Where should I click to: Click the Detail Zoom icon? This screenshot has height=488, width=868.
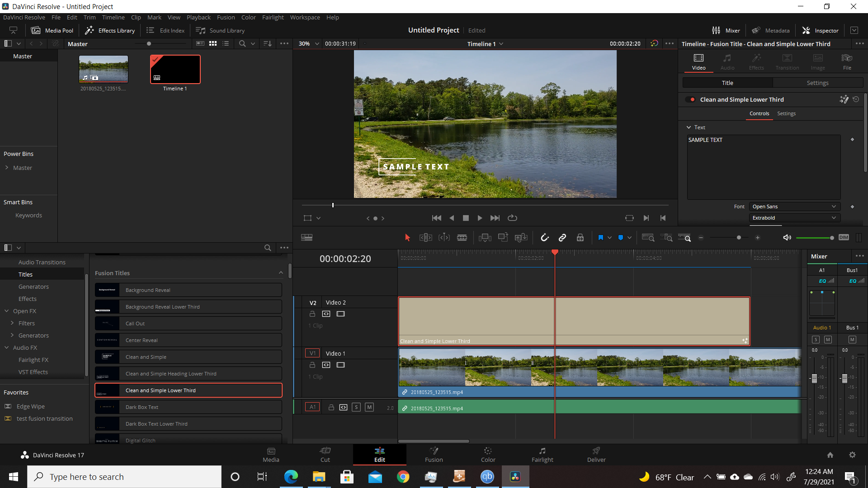(x=666, y=238)
